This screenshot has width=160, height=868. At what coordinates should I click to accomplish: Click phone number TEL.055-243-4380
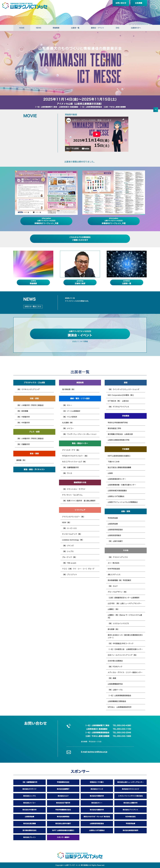[x=122, y=725]
